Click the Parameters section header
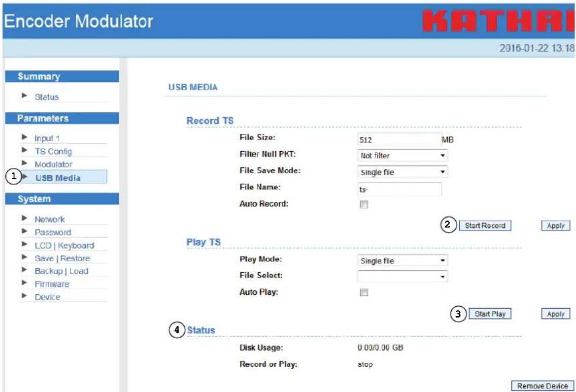The width and height of the screenshot is (576, 392). click(x=62, y=118)
